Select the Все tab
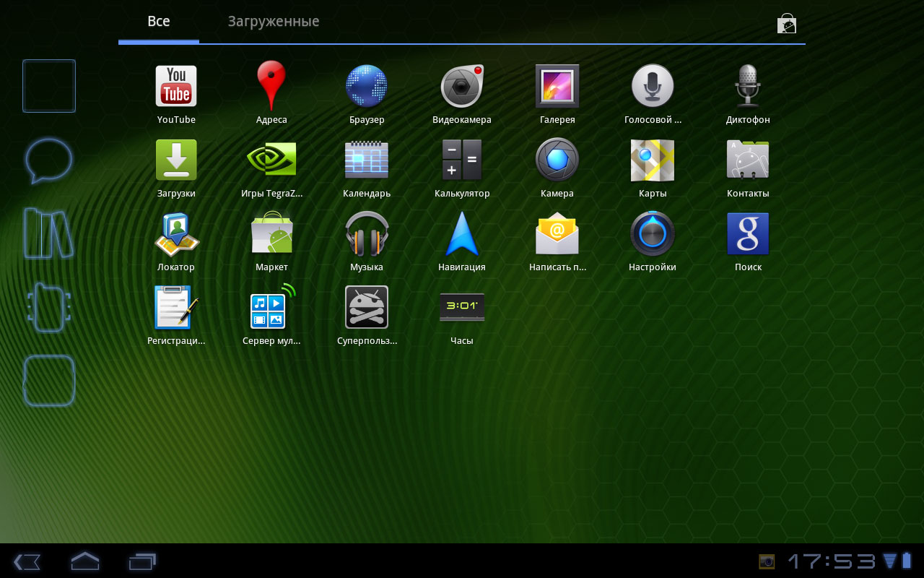 pos(159,22)
